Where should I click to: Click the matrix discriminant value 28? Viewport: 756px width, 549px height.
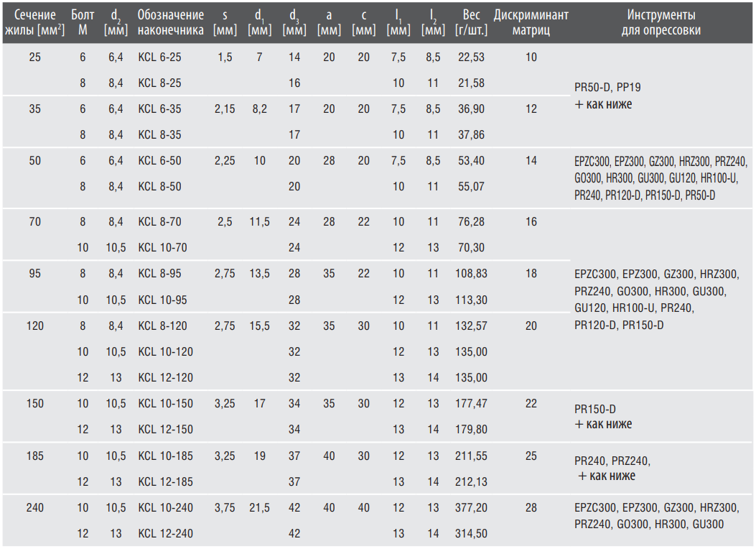click(531, 507)
